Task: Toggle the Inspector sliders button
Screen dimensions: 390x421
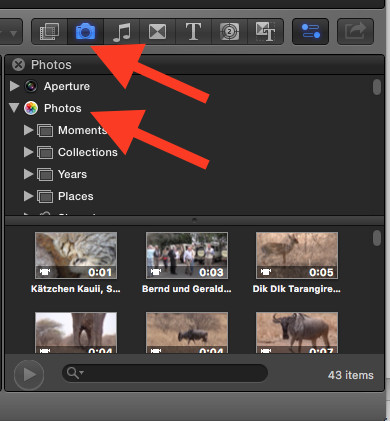Action: coord(310,32)
